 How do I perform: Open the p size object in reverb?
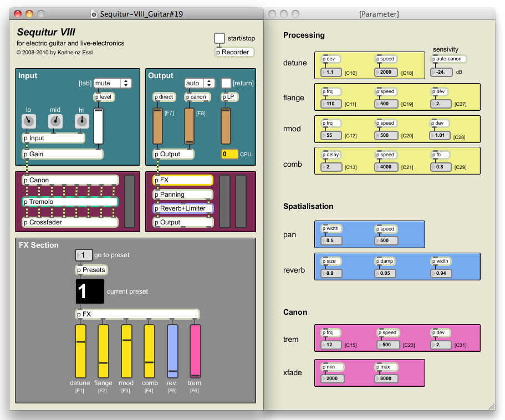tap(331, 261)
